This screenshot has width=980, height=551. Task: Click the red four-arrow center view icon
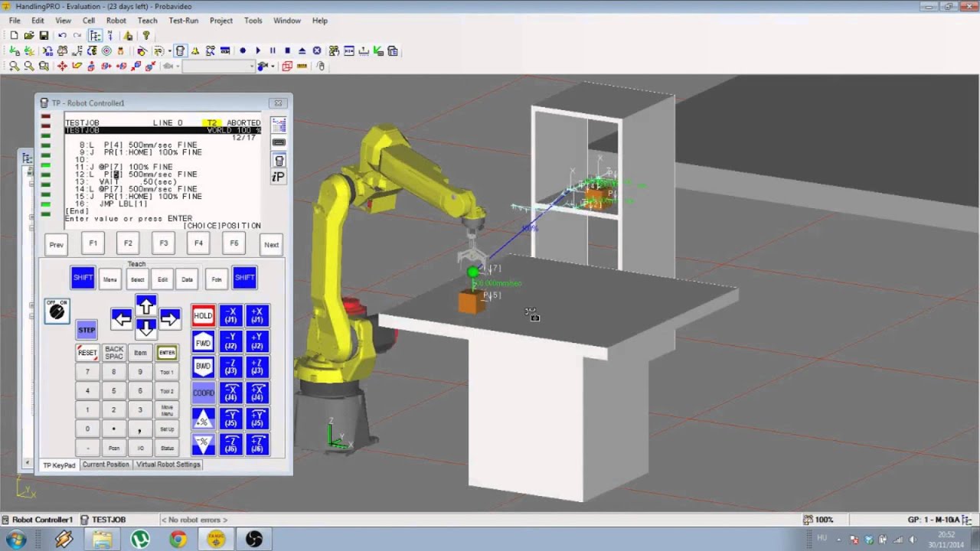(62, 66)
